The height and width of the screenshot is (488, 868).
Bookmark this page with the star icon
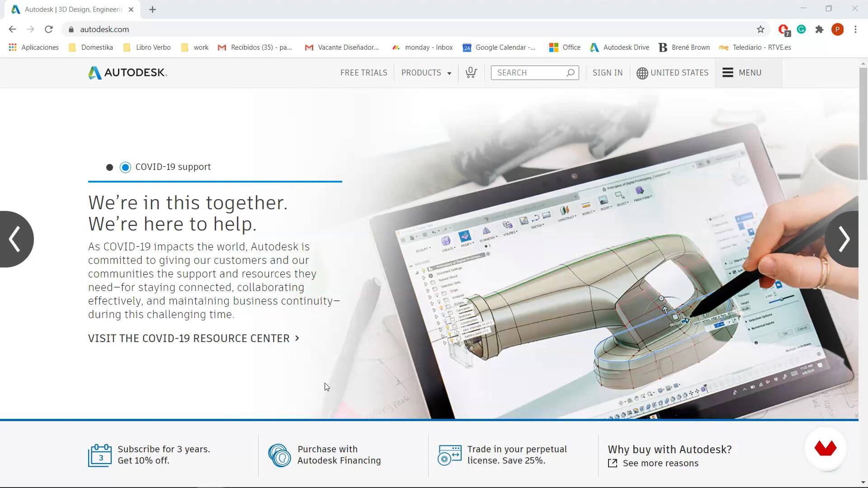click(x=760, y=29)
